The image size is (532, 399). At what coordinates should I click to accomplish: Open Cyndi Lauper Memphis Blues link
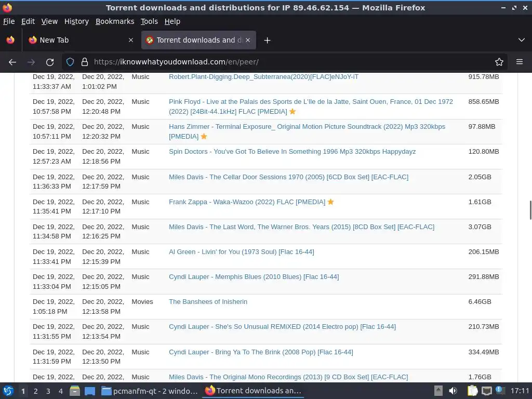tap(254, 277)
